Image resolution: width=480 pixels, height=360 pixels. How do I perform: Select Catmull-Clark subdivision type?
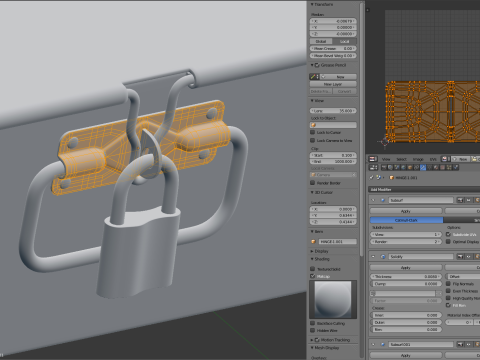[x=406, y=220]
